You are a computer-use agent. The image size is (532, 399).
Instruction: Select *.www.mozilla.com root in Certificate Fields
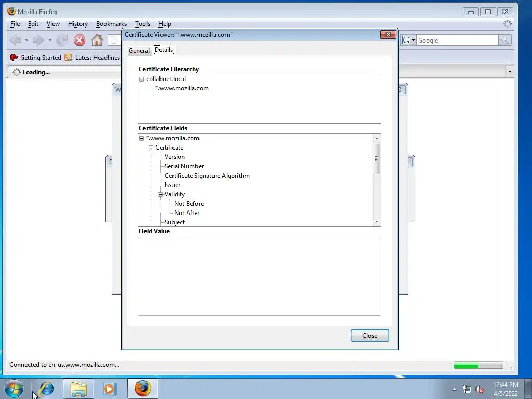point(172,138)
